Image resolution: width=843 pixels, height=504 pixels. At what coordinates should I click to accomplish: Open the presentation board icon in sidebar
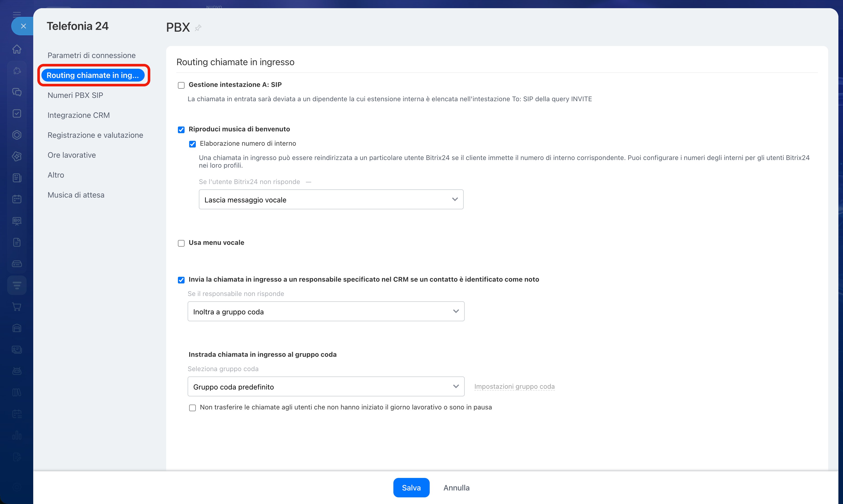[x=17, y=221]
